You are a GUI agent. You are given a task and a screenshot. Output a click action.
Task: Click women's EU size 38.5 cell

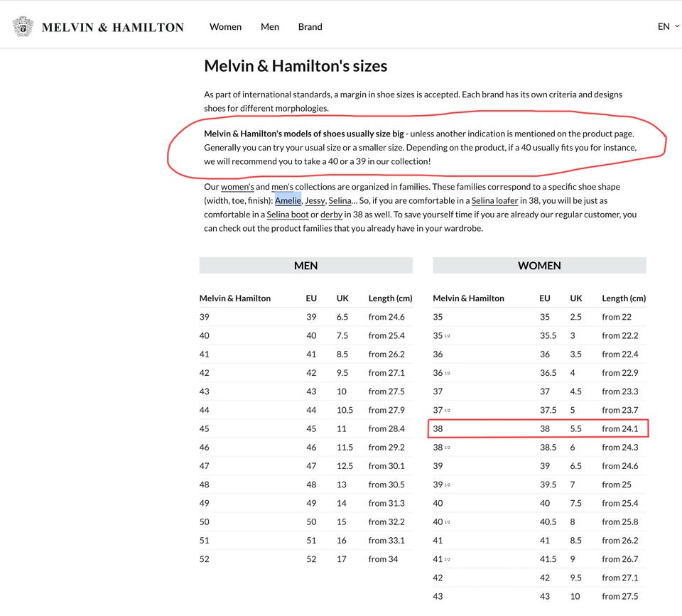(x=548, y=447)
